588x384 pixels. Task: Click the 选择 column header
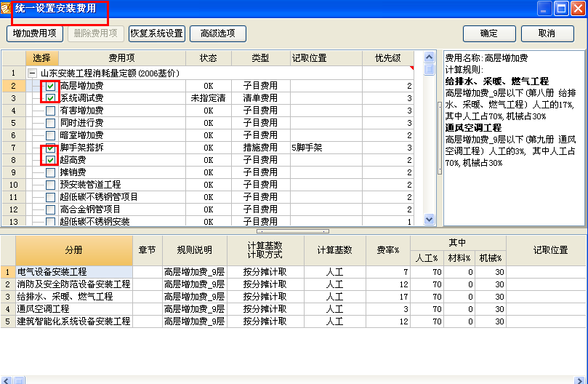pos(41,58)
